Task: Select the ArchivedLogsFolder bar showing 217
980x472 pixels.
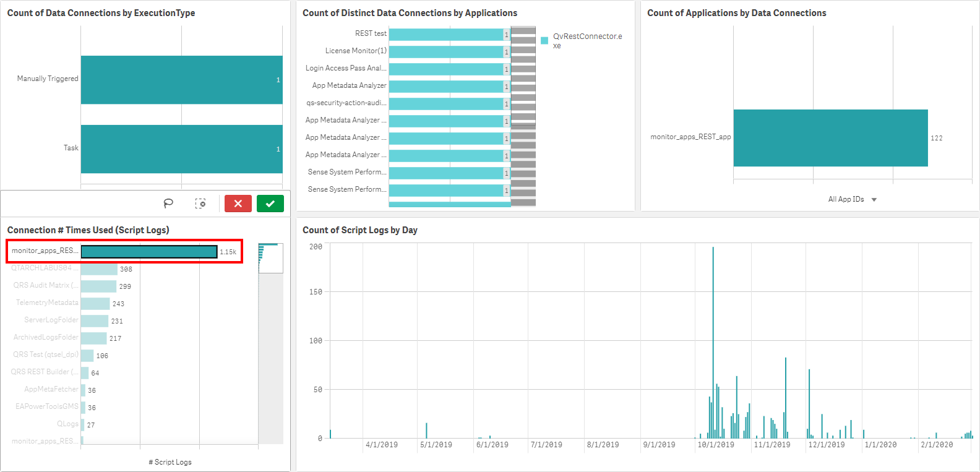Action: pyautogui.click(x=94, y=338)
